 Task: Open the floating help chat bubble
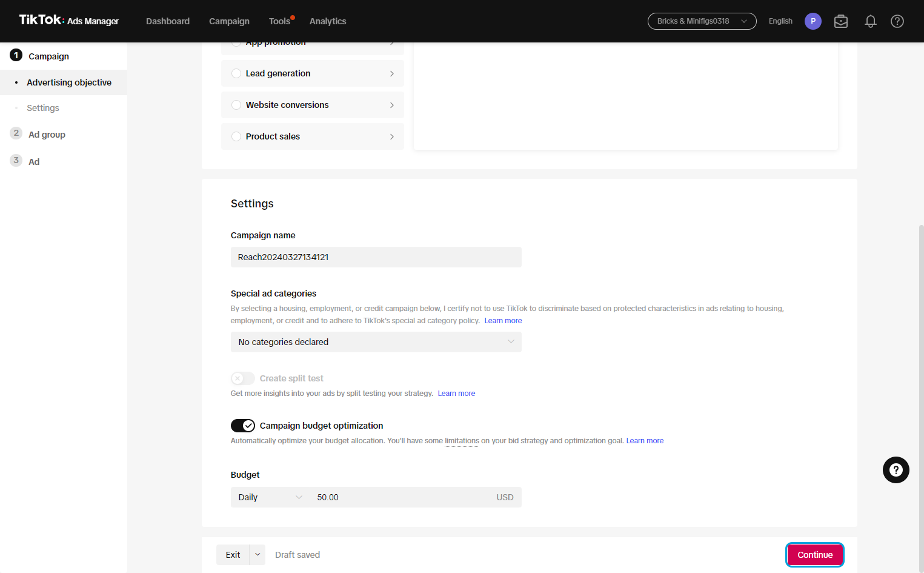896,470
